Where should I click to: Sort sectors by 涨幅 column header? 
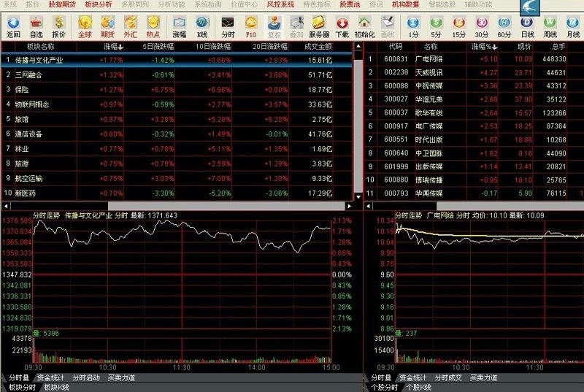pyautogui.click(x=113, y=46)
